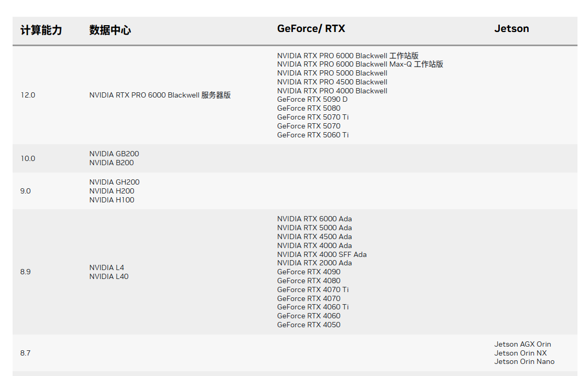This screenshot has height=376, width=588.
Task: Click NVIDIA RTX PRO 6000 Blackwell 服务器版
Action: (x=160, y=95)
